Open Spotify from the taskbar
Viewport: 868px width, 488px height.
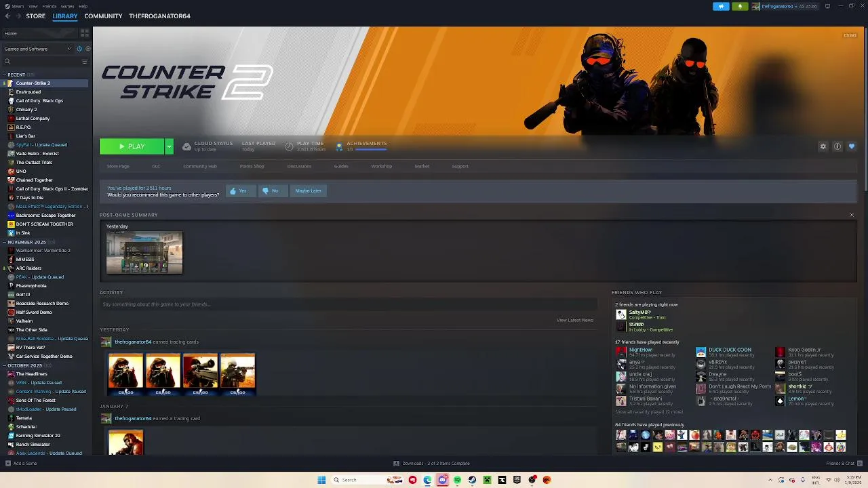457,480
